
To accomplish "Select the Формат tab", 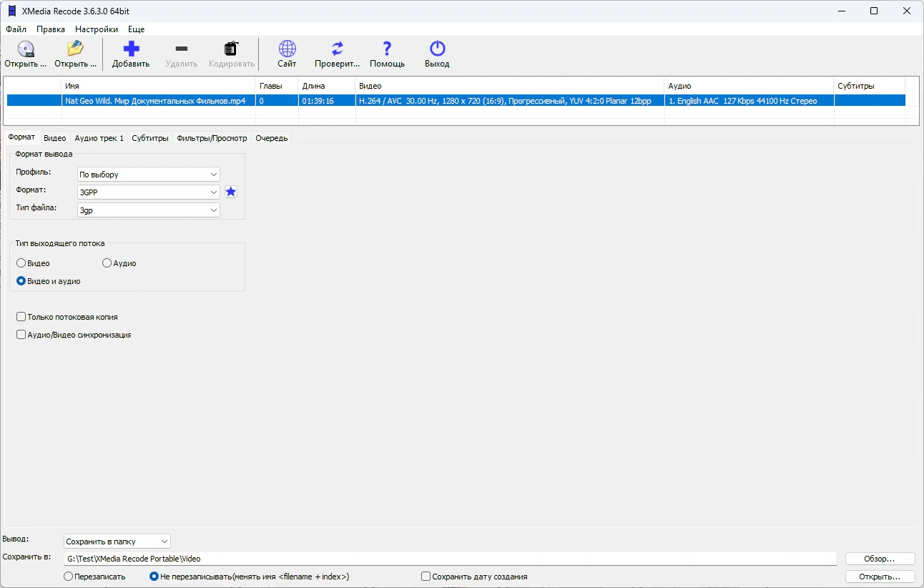I will point(21,137).
